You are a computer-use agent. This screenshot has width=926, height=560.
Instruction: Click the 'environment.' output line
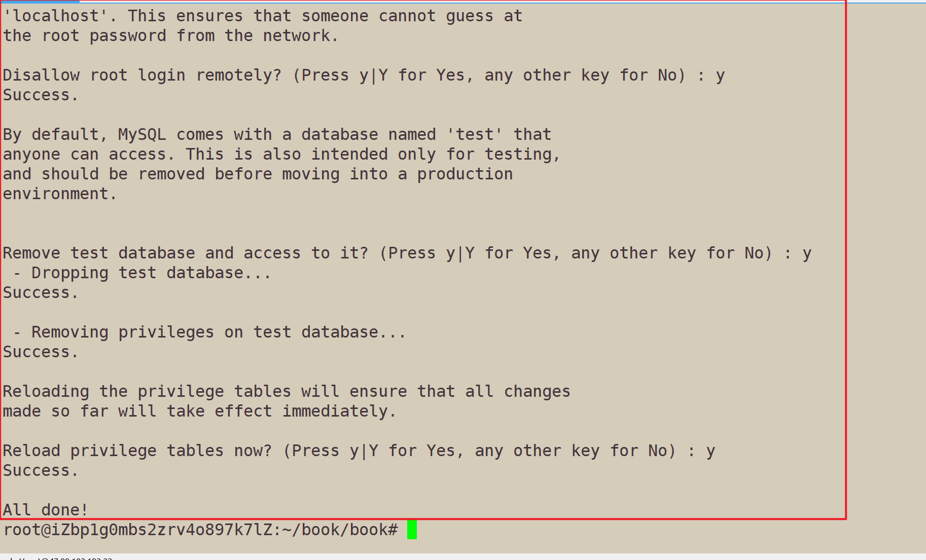60,194
